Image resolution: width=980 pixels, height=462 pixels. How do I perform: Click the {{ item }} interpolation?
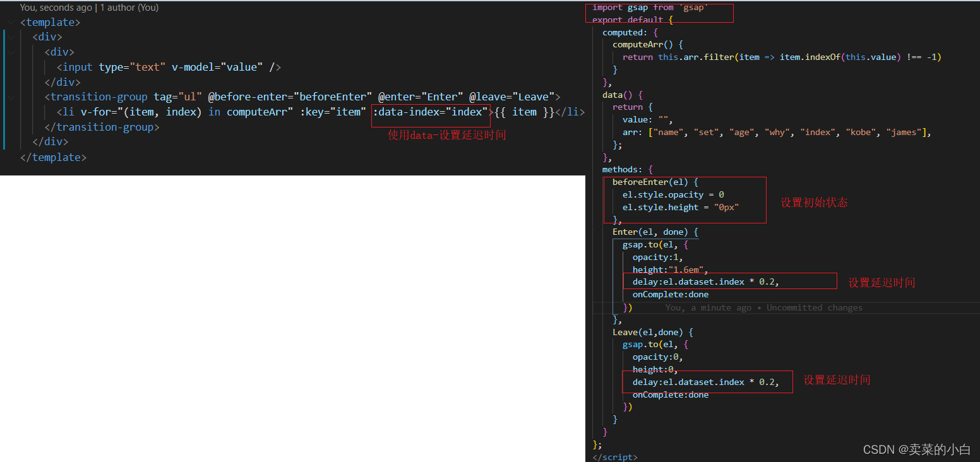tap(524, 112)
